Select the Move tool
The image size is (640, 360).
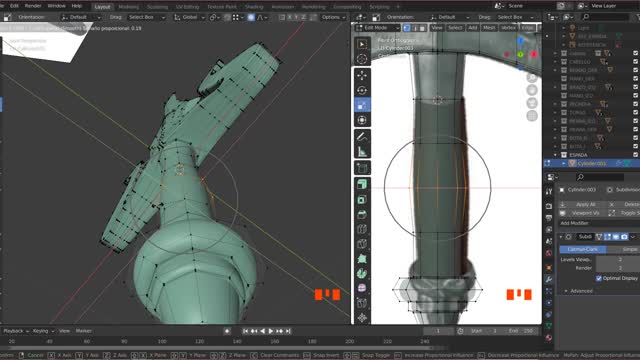tap(362, 75)
